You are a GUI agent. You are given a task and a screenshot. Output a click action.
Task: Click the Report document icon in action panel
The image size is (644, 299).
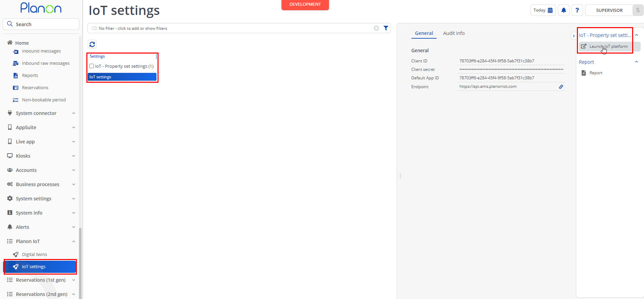[584, 73]
